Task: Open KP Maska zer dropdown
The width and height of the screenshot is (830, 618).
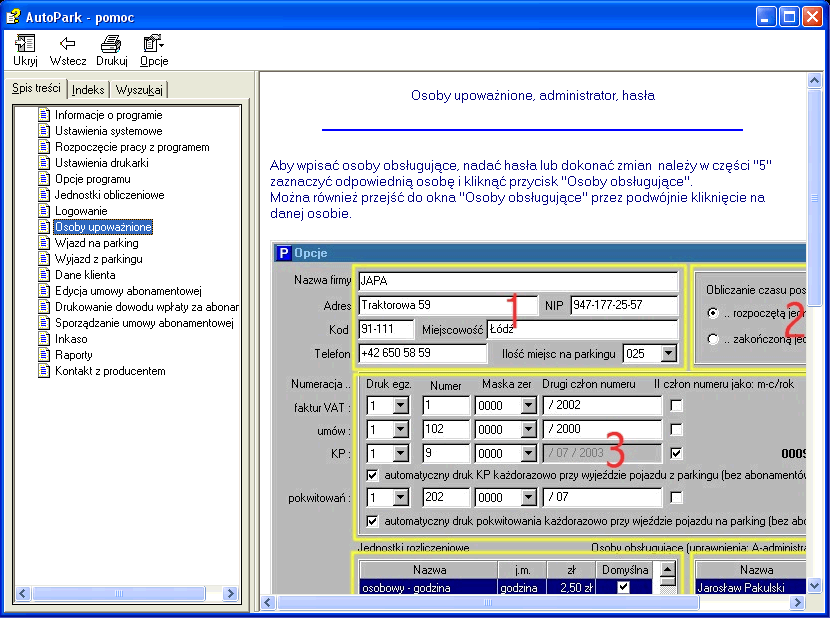Action: click(x=528, y=453)
